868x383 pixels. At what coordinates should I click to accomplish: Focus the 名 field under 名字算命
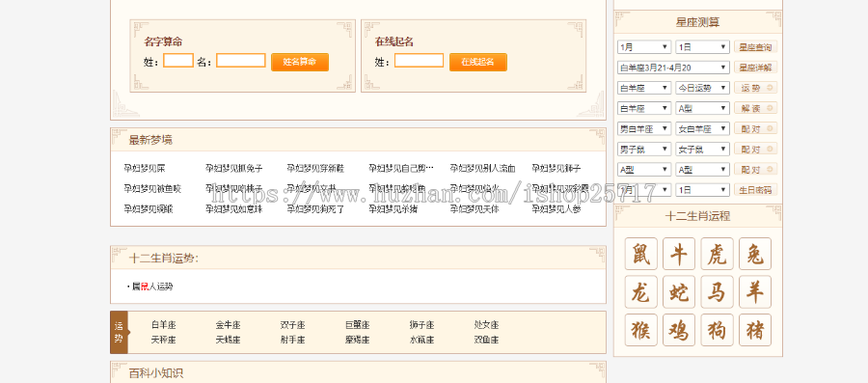(241, 61)
